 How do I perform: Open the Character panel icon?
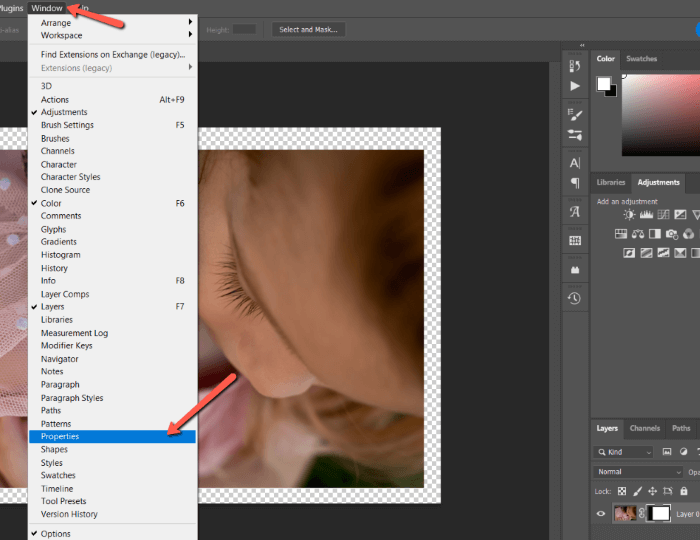tap(575, 162)
